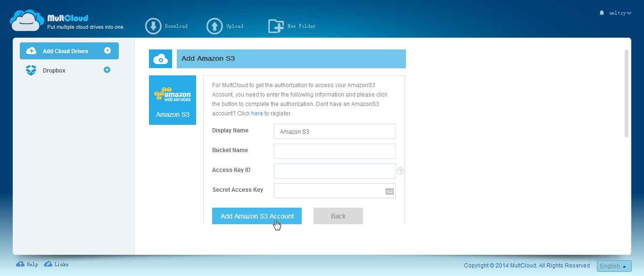Click Add Amazon S3 Account button
The width and height of the screenshot is (644, 276).
pos(257,216)
